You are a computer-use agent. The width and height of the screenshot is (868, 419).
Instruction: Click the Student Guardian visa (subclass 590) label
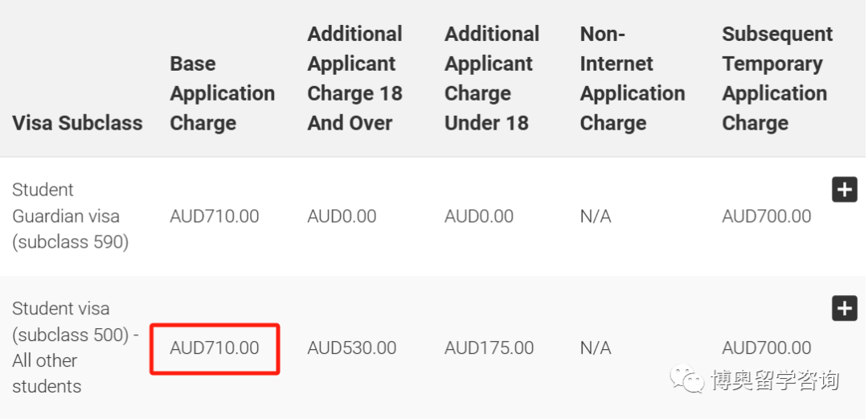(70, 216)
